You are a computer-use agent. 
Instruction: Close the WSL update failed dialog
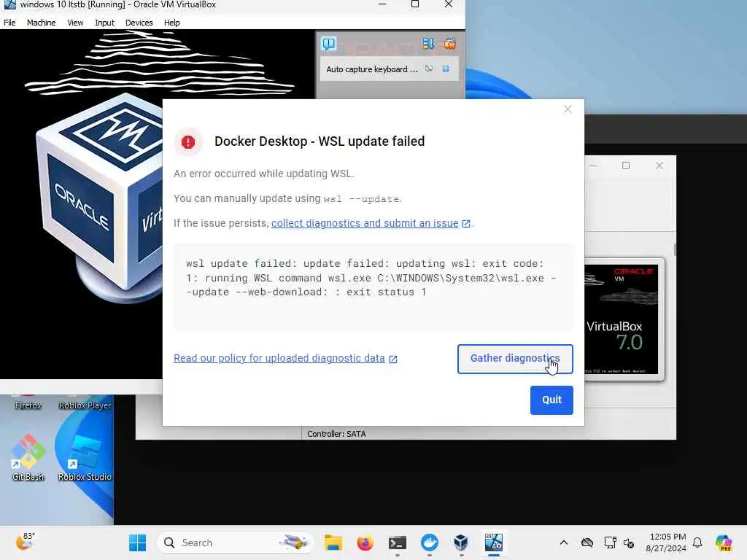click(568, 109)
